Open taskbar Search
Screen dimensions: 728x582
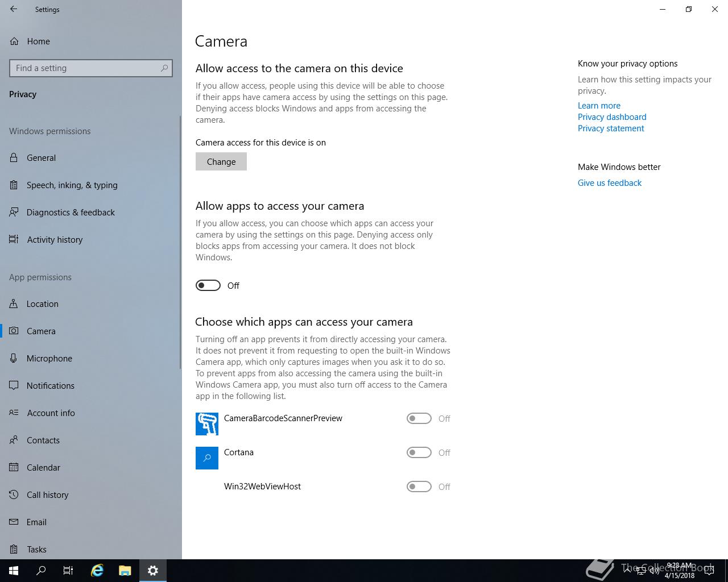point(41,571)
